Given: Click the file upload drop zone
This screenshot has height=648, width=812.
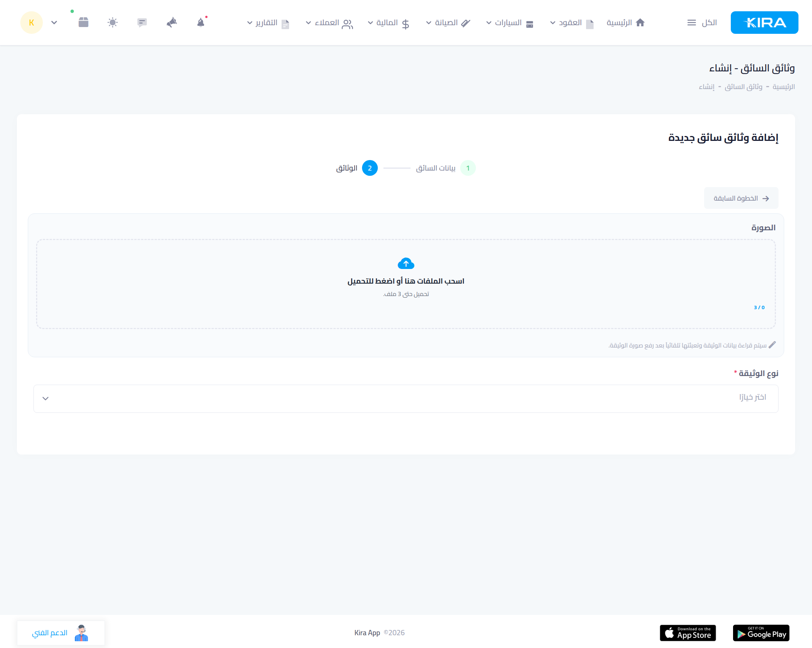Looking at the screenshot, I should point(406,284).
